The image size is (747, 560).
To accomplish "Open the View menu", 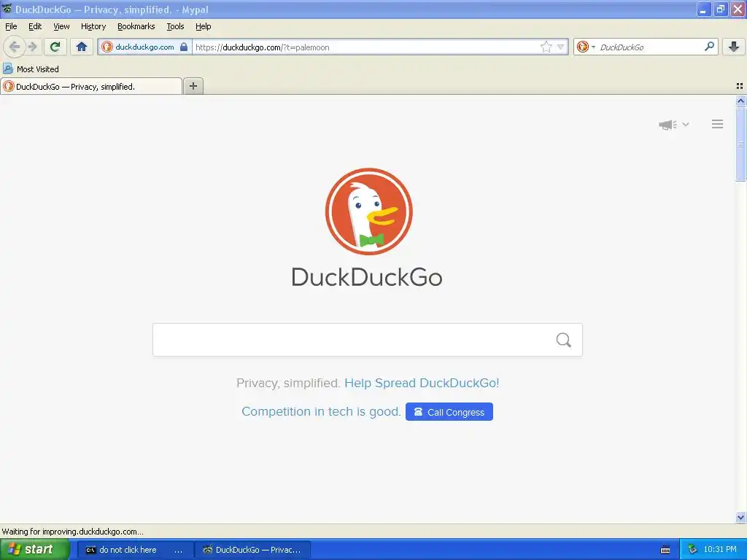I will (x=61, y=26).
